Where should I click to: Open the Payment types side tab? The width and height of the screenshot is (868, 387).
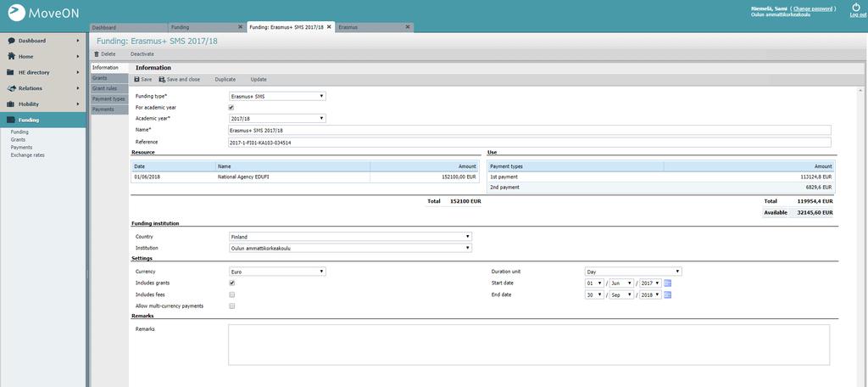pos(109,98)
